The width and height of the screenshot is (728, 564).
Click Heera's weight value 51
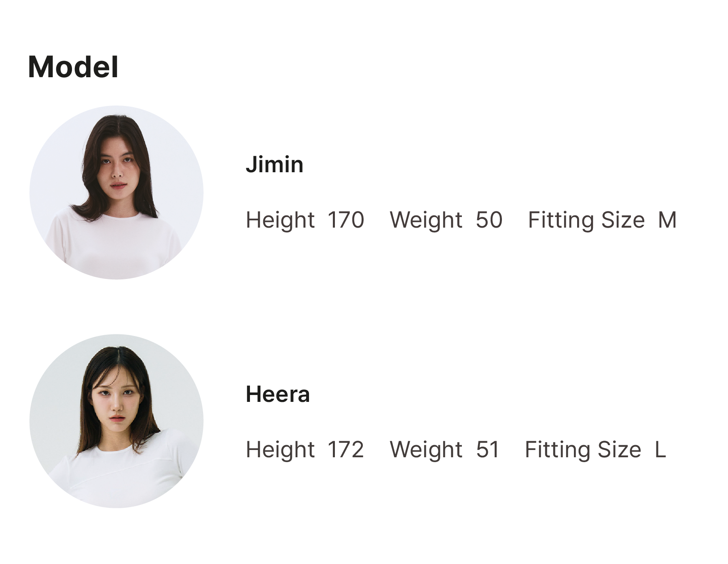(488, 449)
